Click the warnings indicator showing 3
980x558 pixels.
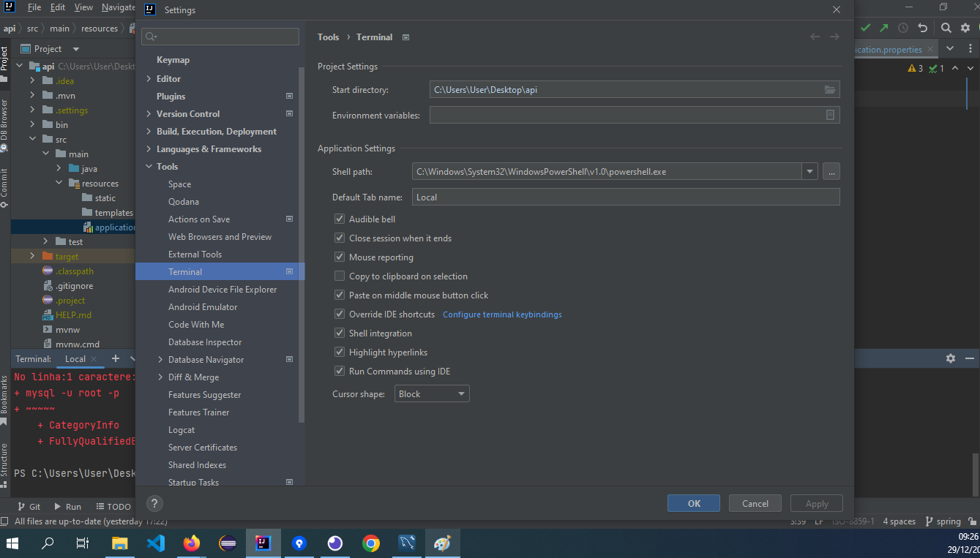pos(915,68)
